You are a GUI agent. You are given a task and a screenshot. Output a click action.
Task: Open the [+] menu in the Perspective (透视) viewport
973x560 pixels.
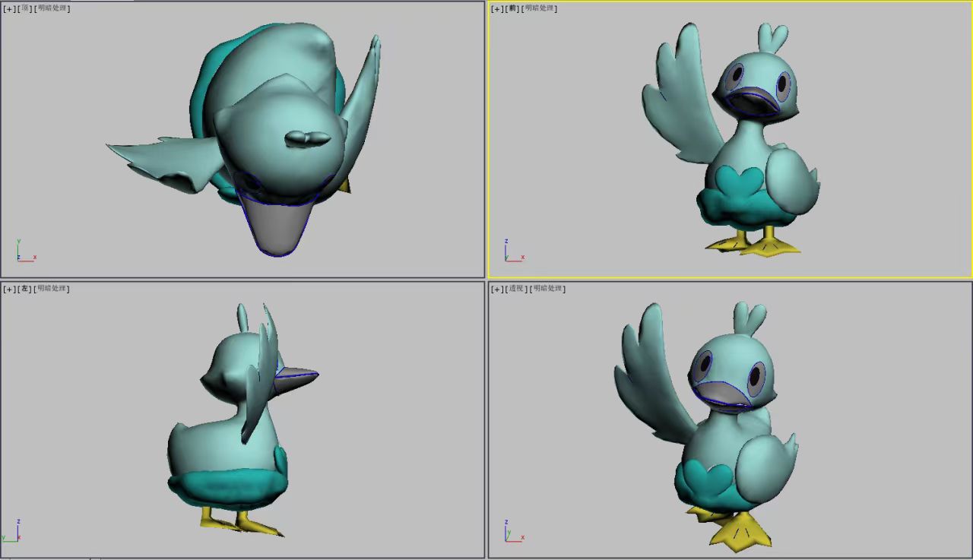coord(497,289)
